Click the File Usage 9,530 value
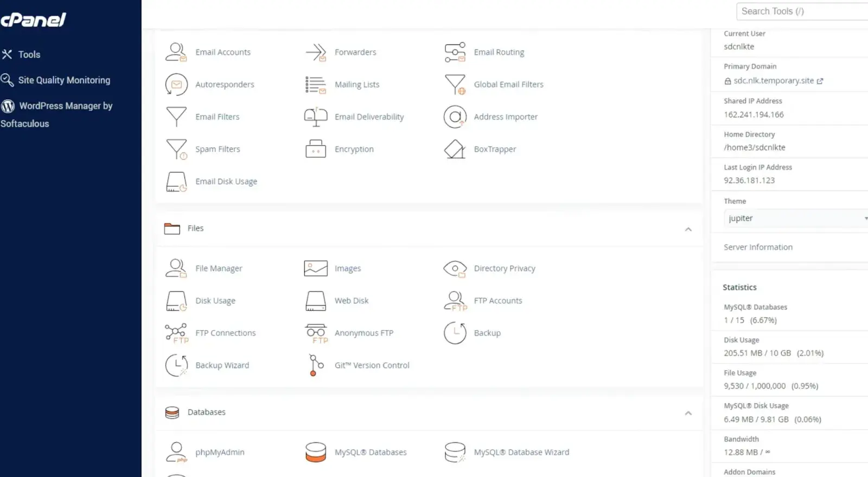 [771, 386]
